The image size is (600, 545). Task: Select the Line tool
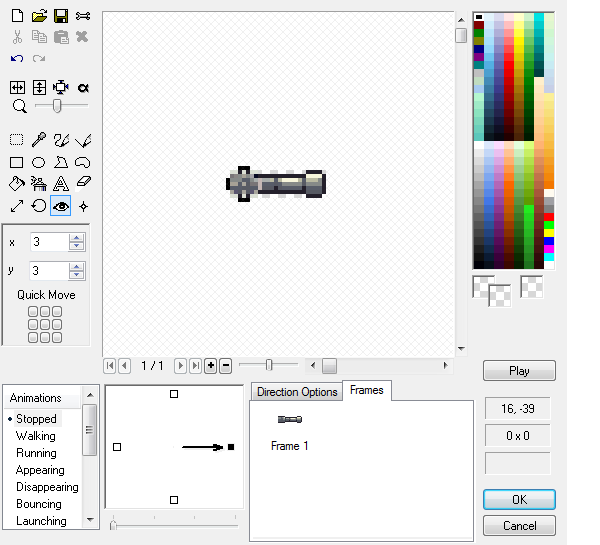point(83,140)
